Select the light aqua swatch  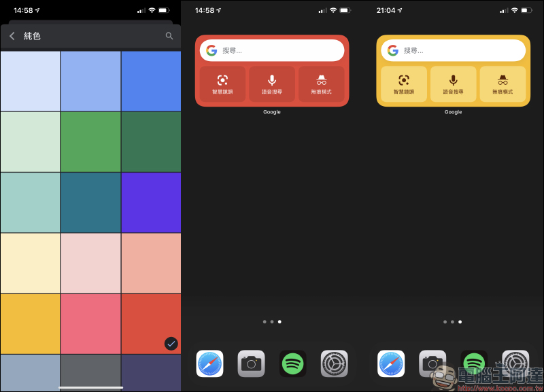(30, 202)
